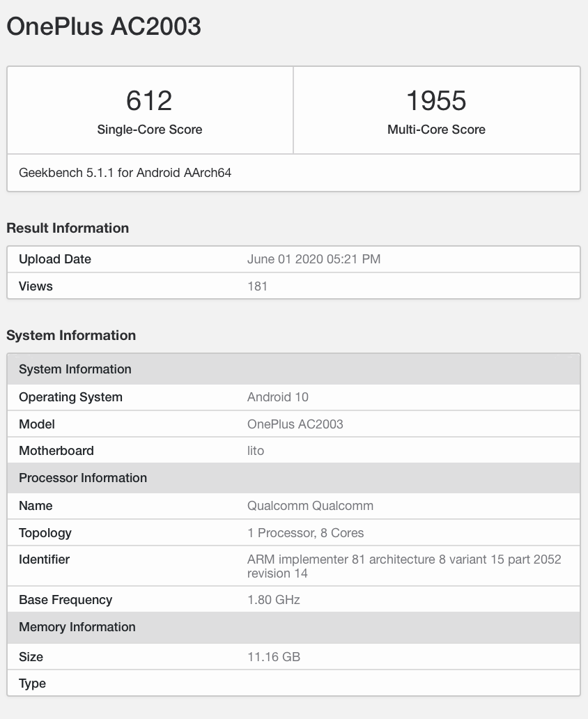
Task: Select the motherboard value lito
Action: pyautogui.click(x=256, y=451)
